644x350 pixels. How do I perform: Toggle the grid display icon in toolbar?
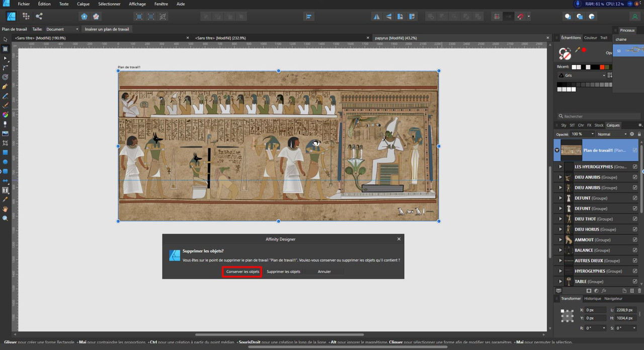(x=497, y=17)
